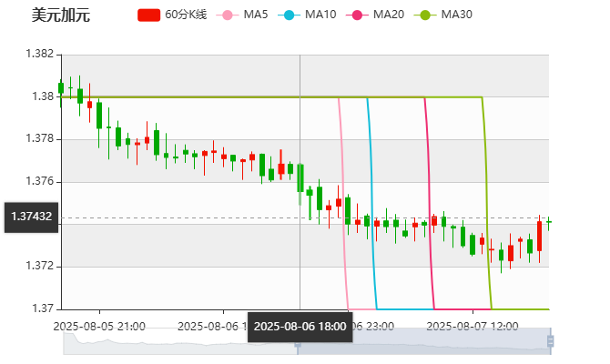Toggle the MA5 legend entry
Viewport: 610px width, 364px height.
[x=242, y=15]
